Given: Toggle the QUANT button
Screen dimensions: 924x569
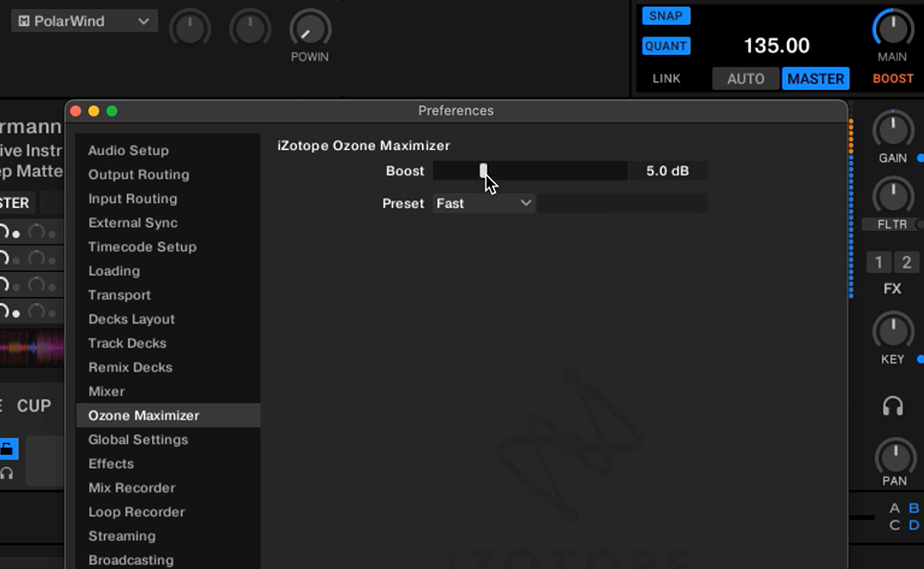Looking at the screenshot, I should click(x=665, y=46).
